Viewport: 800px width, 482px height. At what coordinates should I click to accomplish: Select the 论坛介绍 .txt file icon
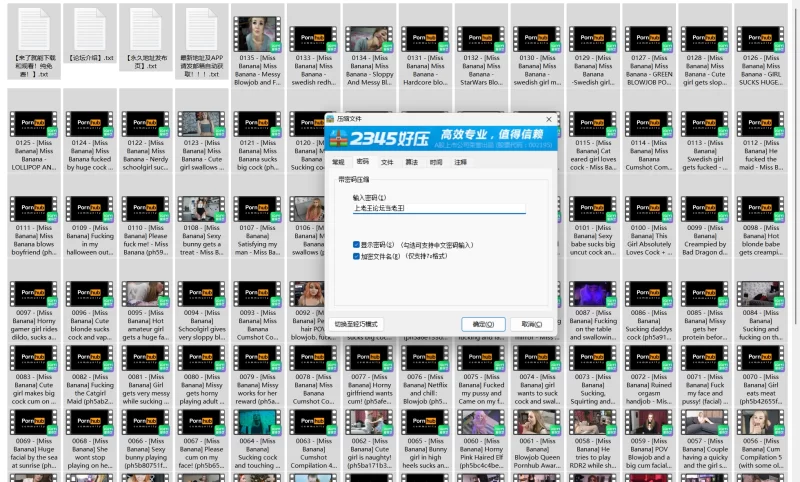point(90,29)
